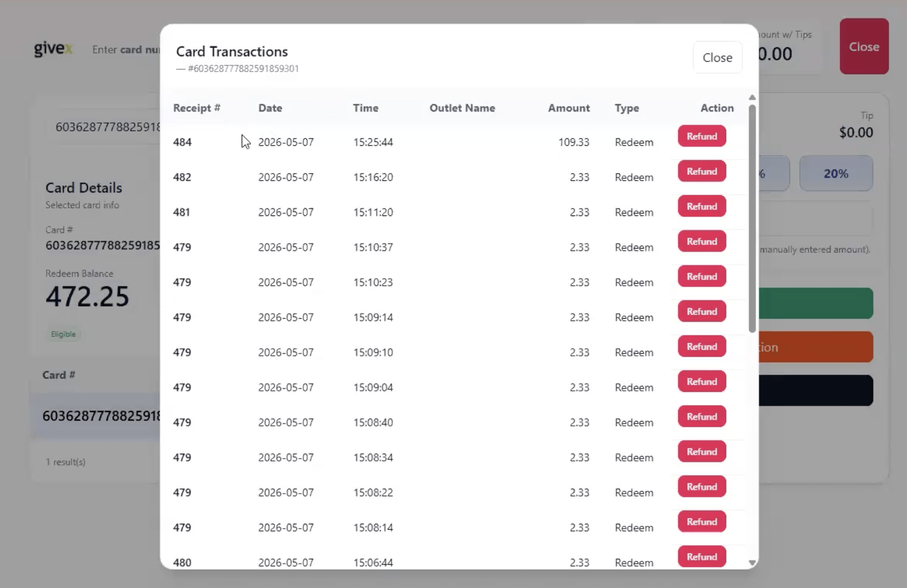
Task: Refund the transaction timed 15:08:40
Action: [701, 417]
